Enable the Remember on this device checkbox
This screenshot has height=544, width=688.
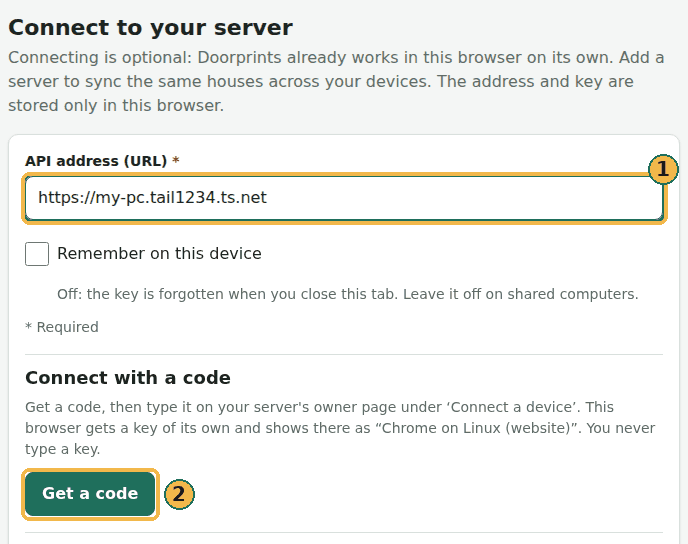tap(37, 254)
